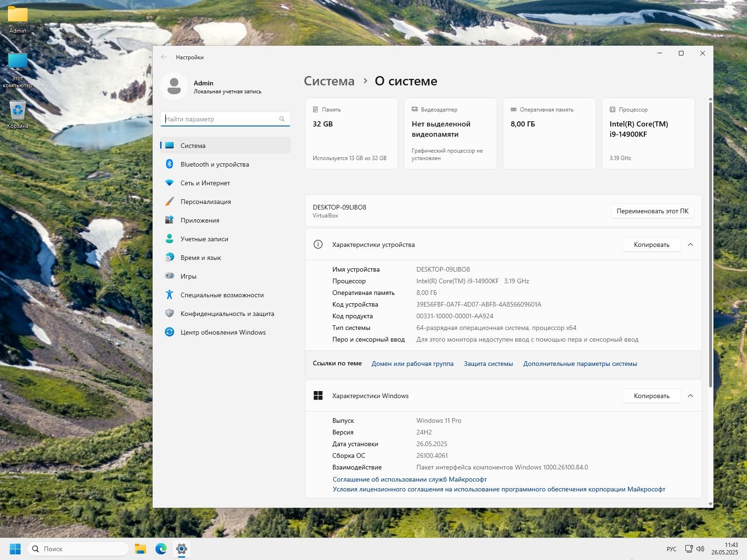The height and width of the screenshot is (560, 747).
Task: Click the Система monitor icon in sidebar
Action: coord(169,146)
